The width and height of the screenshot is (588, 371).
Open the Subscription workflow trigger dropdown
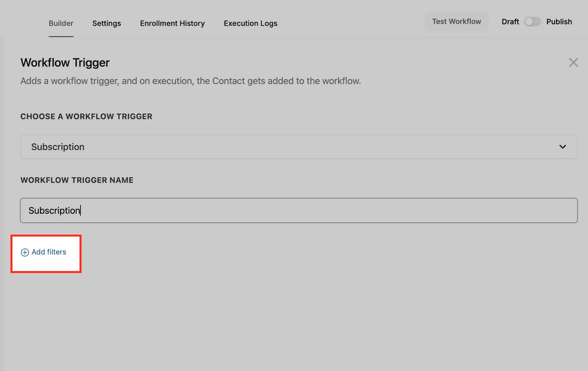[x=299, y=147]
